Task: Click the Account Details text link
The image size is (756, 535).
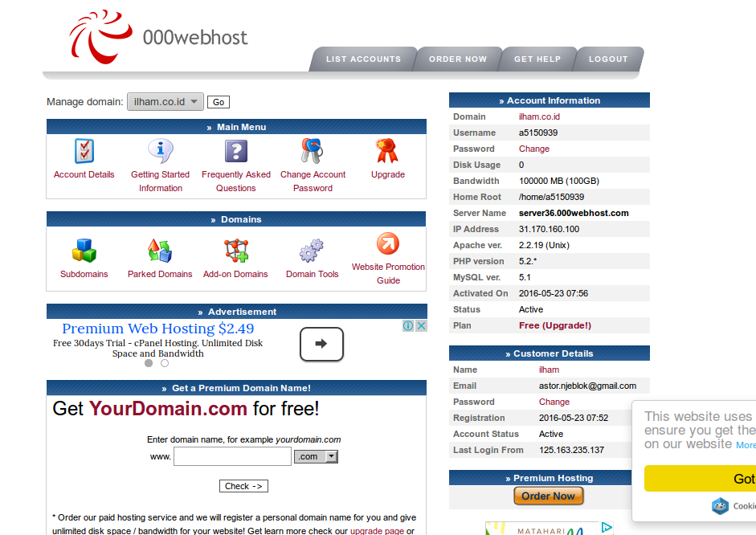Action: (x=84, y=174)
